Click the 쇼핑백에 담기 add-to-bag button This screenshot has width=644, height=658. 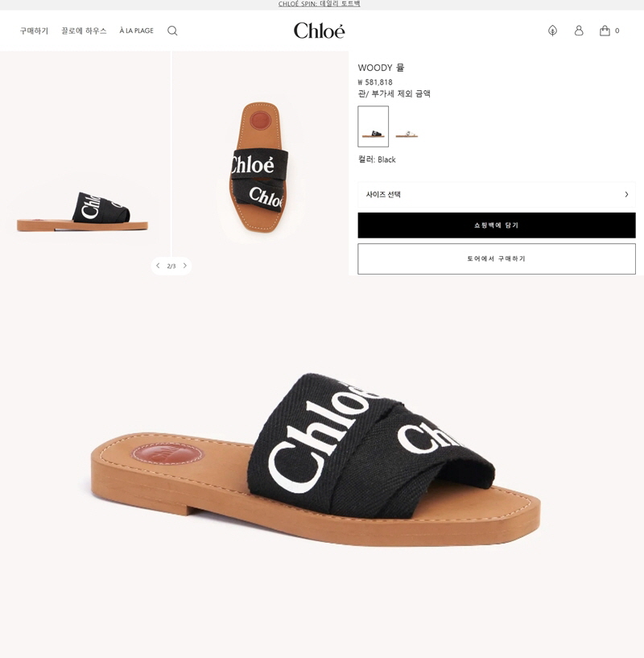pos(497,226)
